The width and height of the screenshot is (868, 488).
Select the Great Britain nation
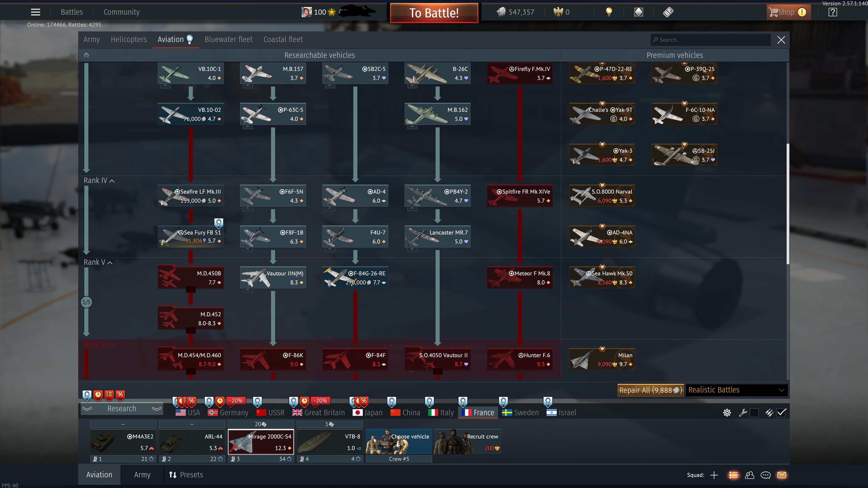(x=318, y=413)
